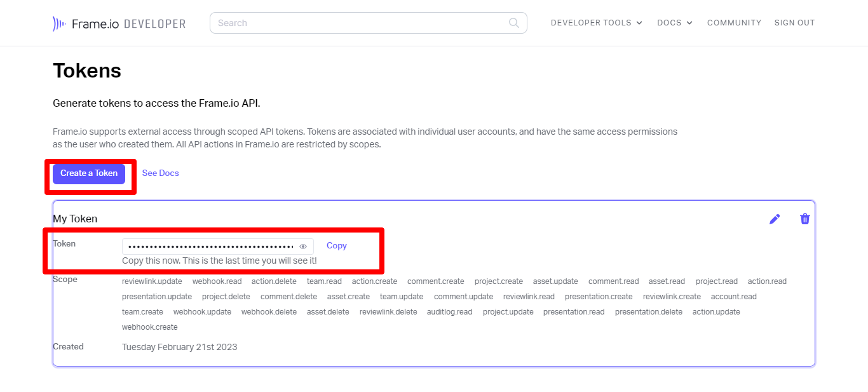Image resolution: width=868 pixels, height=392 pixels.
Task: Focus the Search input field
Action: click(x=359, y=23)
